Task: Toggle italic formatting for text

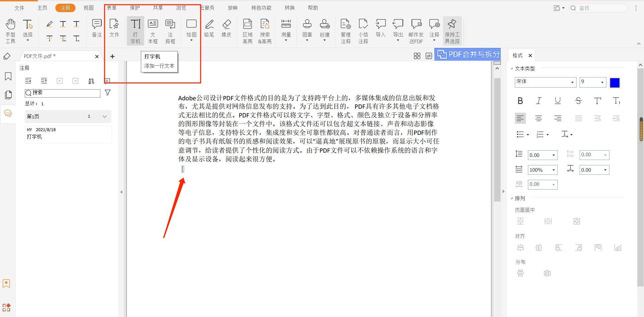Action: [x=539, y=101]
